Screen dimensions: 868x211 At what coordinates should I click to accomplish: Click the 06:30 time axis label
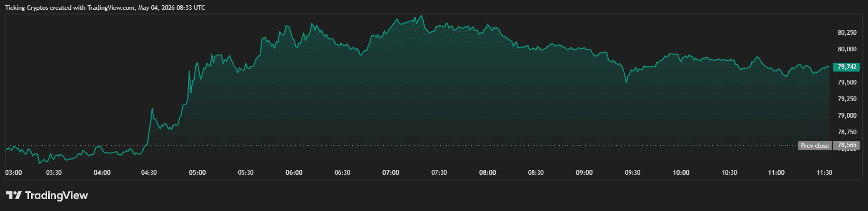pos(342,173)
